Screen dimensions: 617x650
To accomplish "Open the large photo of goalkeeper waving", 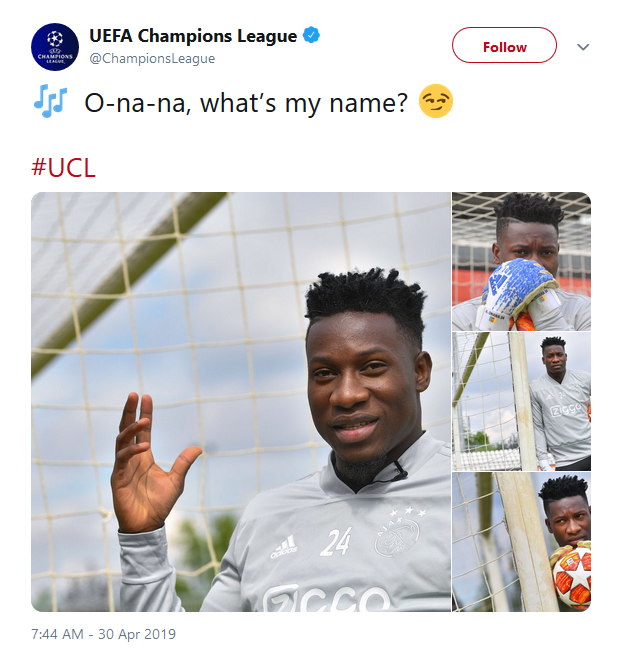I will 241,402.
